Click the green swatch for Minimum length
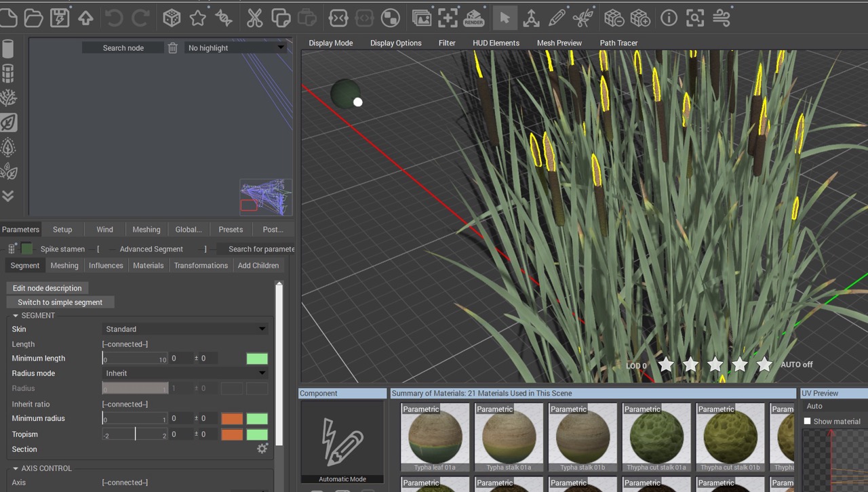868x492 pixels. (257, 358)
